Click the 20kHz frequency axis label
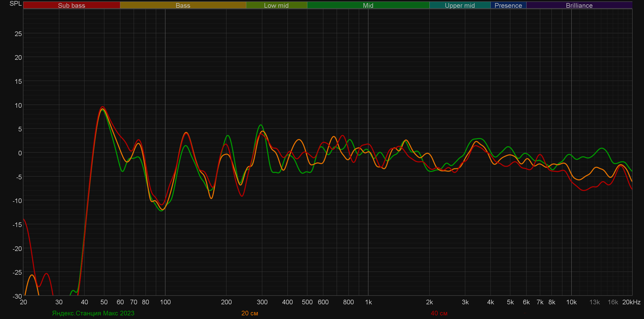Screen dimensions: 644x319 (x=631, y=302)
